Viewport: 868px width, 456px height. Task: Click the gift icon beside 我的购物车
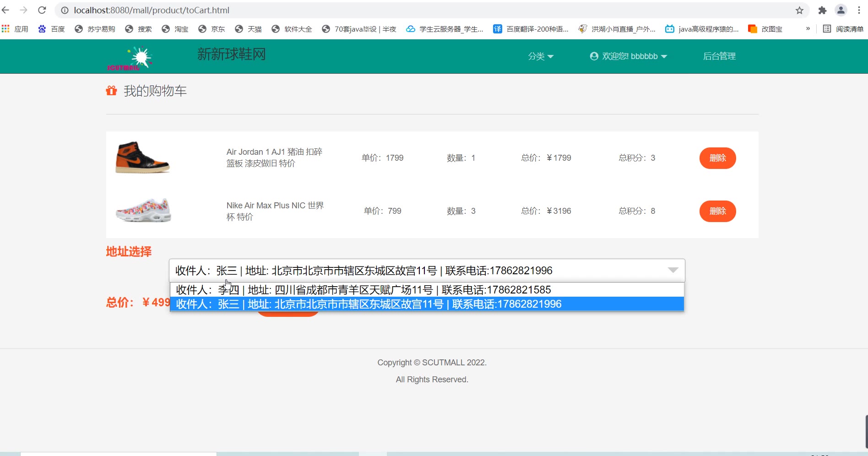(111, 91)
